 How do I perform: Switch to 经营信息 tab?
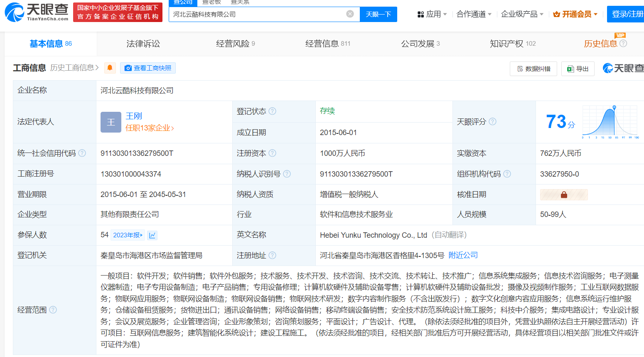click(x=328, y=44)
